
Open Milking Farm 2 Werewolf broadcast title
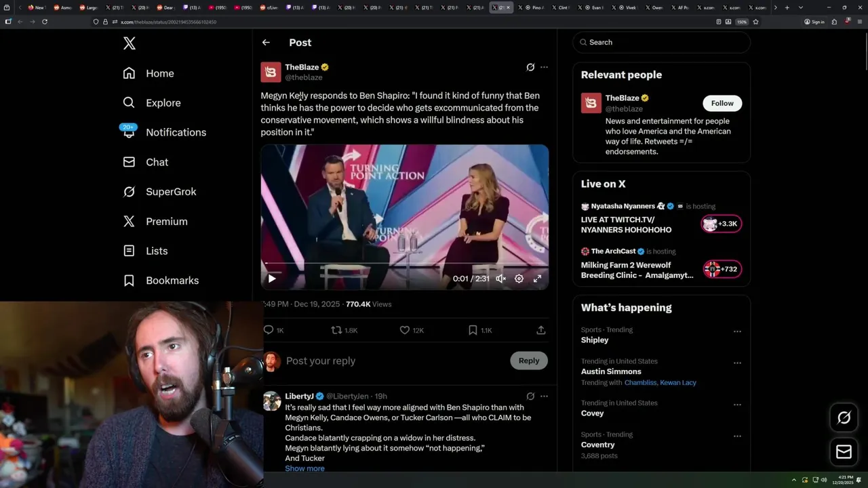tap(637, 270)
